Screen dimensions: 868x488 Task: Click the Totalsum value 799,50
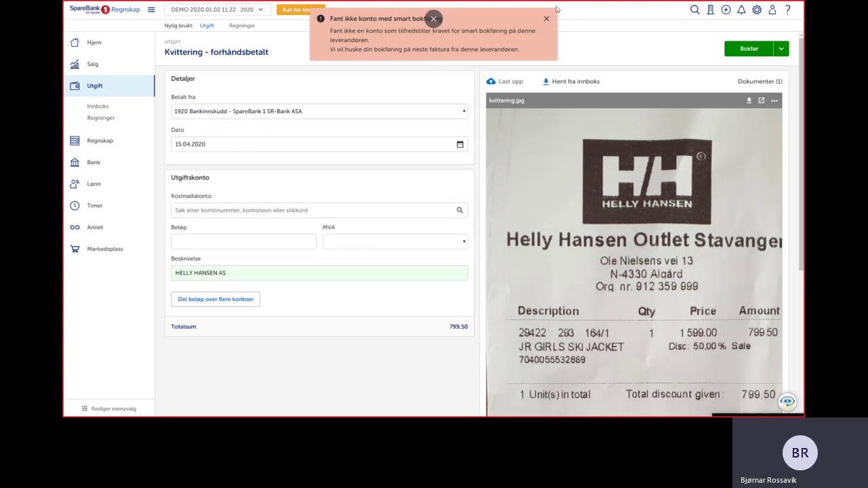click(x=458, y=327)
